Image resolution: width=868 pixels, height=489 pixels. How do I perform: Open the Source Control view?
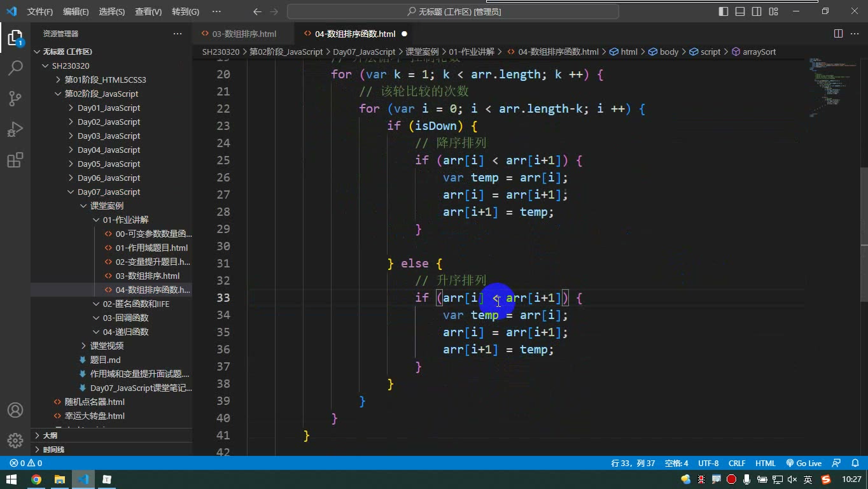15,99
